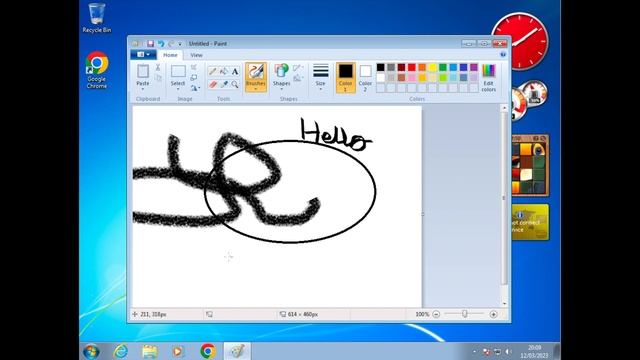This screenshot has height=360, width=640.
Task: Click the Resize icon in Image group
Action: pyautogui.click(x=194, y=78)
